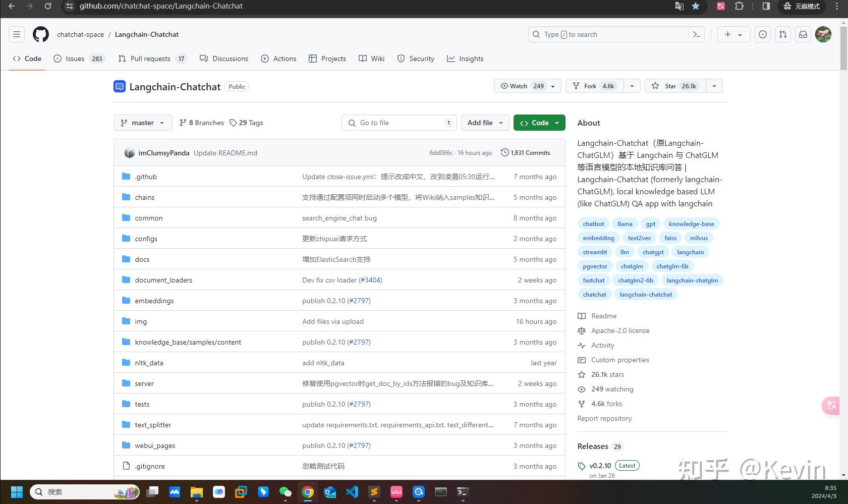Launch Visual Studio Code from the taskbar
This screenshot has height=504, width=848.
[352, 492]
